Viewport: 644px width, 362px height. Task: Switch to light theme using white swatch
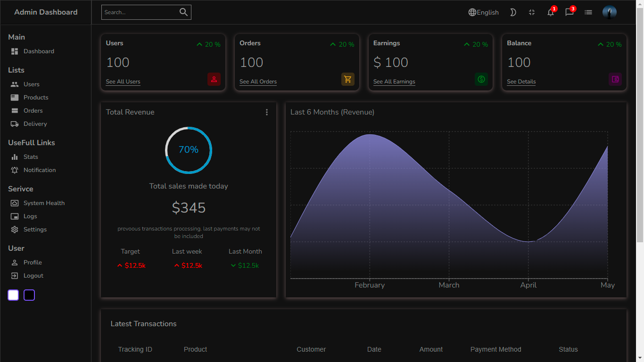13,295
